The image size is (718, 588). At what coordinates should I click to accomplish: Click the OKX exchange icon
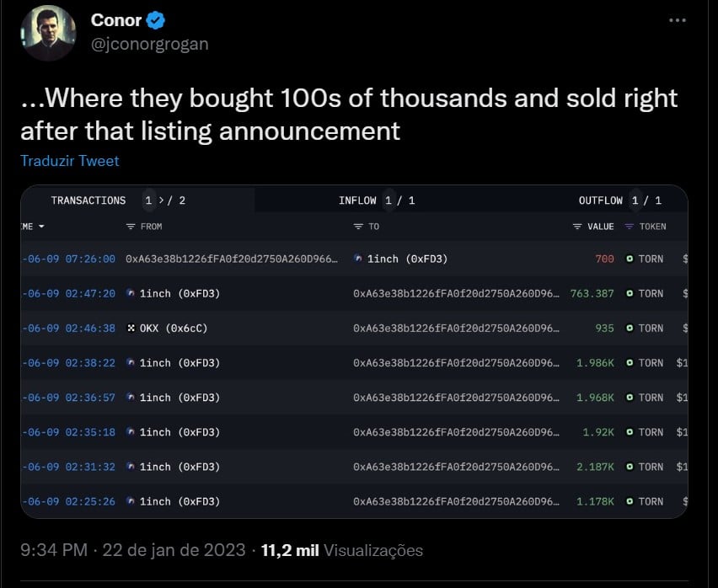point(131,328)
